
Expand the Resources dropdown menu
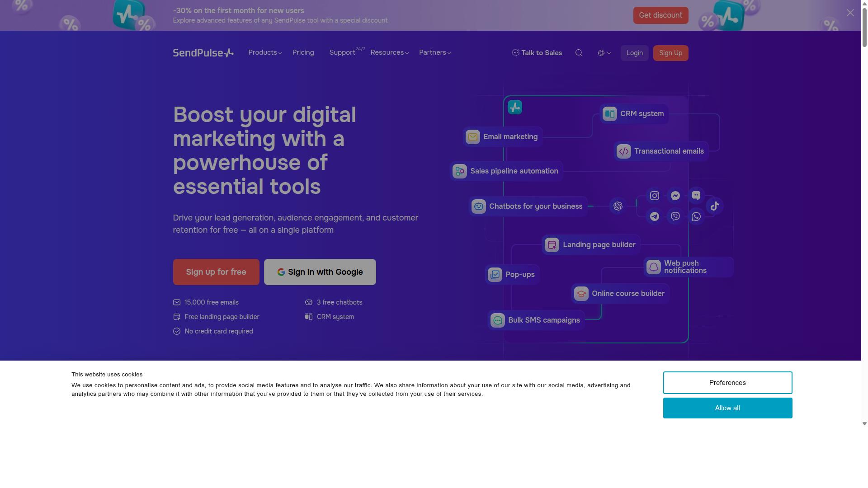pos(389,53)
